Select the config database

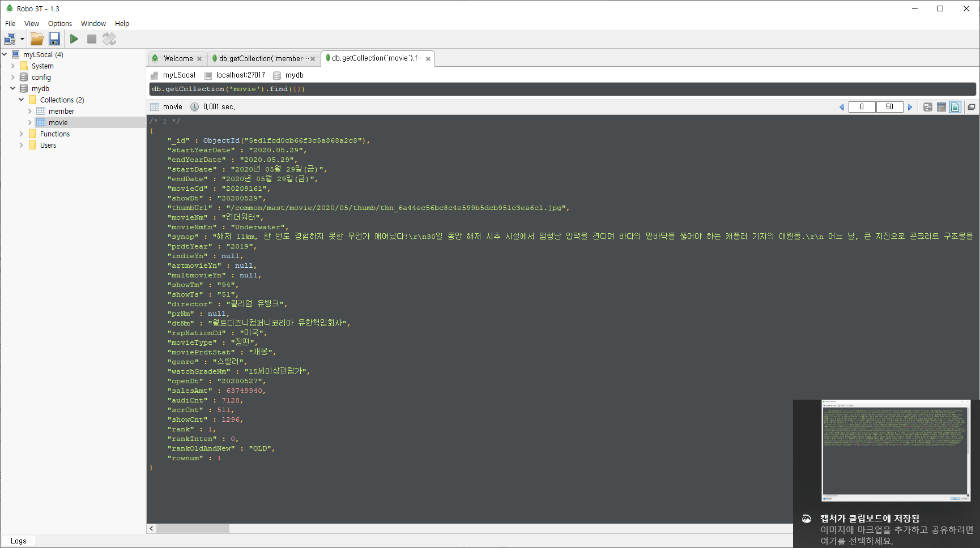[41, 78]
